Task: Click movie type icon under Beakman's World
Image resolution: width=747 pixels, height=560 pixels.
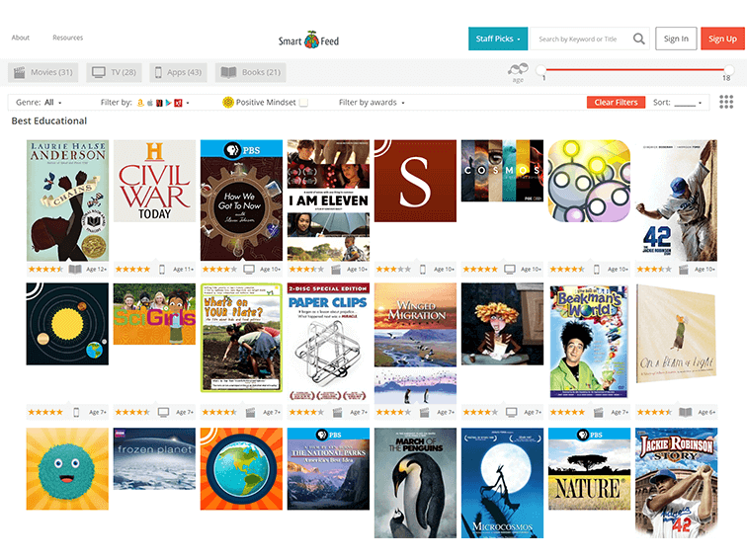Action: pos(599,412)
